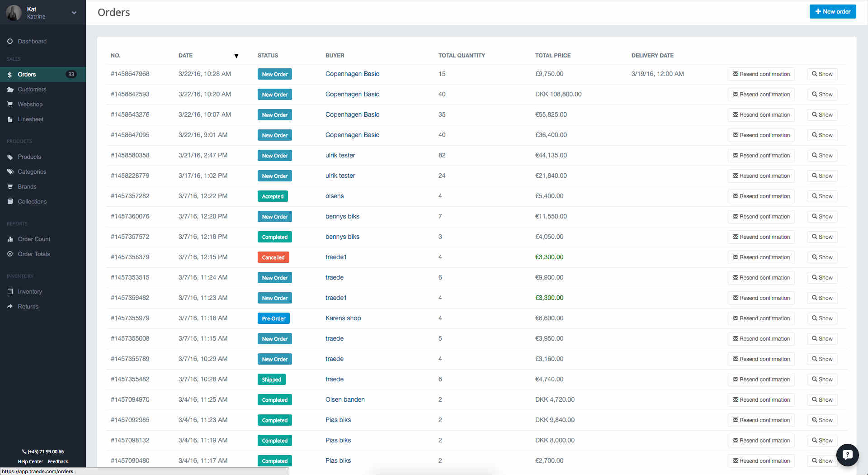Toggle date sort arrow in DATE column
This screenshot has width=868, height=475.
point(236,56)
